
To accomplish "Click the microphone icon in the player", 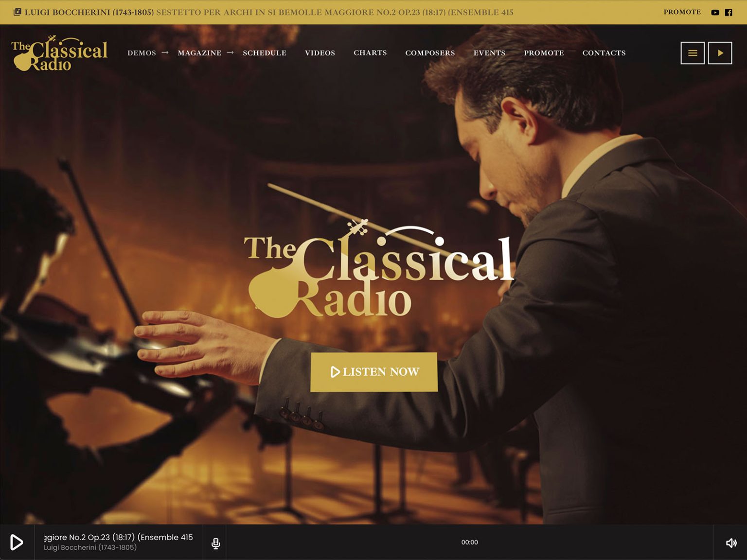I will (215, 543).
